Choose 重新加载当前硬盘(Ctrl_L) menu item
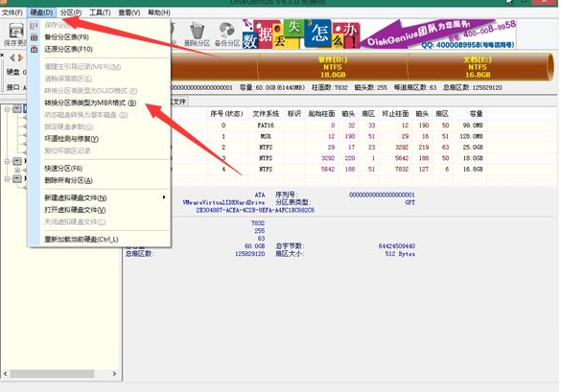The height and width of the screenshot is (392, 562). click(82, 239)
